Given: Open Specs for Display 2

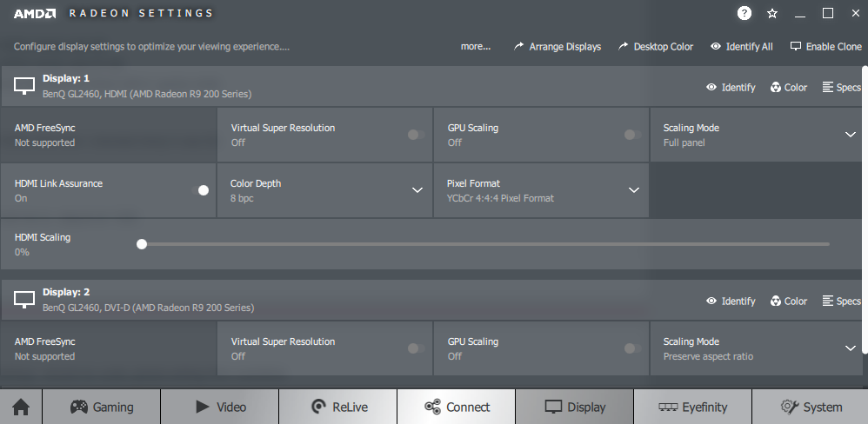Looking at the screenshot, I should tap(841, 301).
